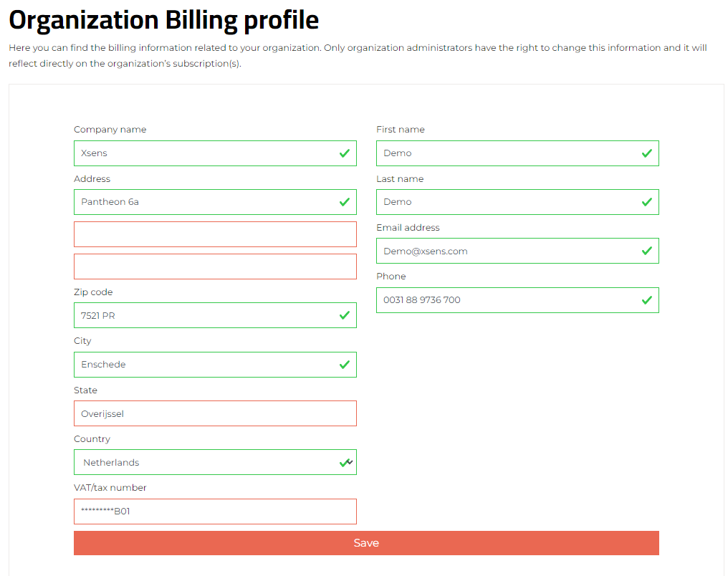Viewport: 728px width, 576px height.
Task: Click the City field's green check icon
Action: pos(345,364)
